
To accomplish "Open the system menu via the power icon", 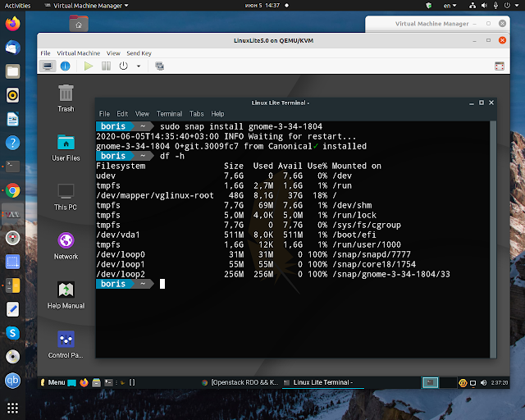I will [x=507, y=6].
